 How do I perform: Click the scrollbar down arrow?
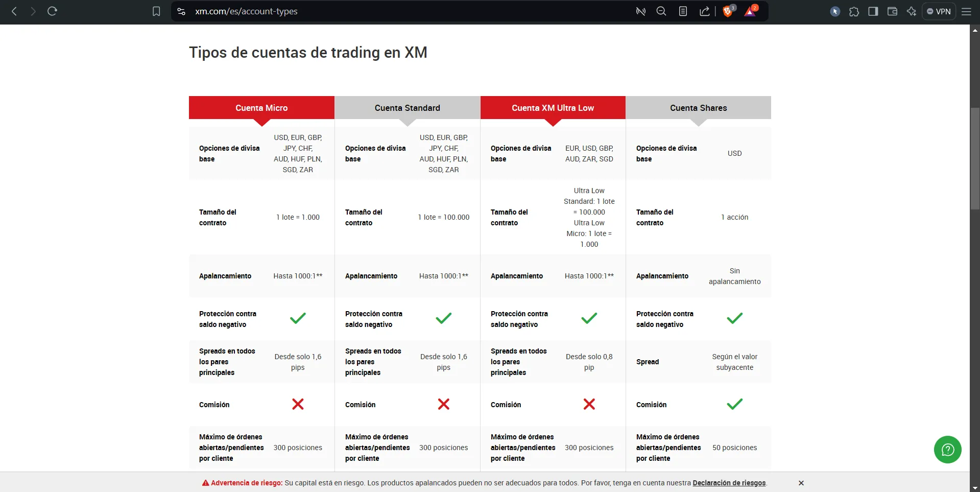coord(975,487)
